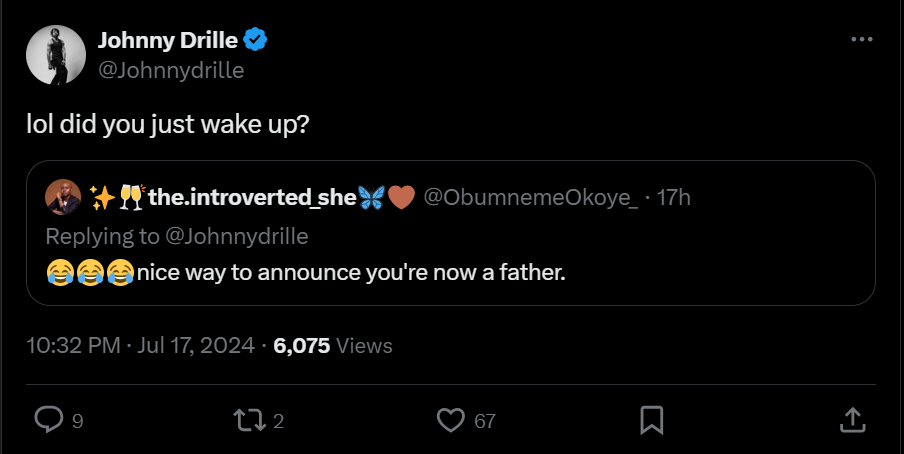Click the 10:32 PM Jul 17, 2024 timestamp
This screenshot has width=904, height=454.
(x=138, y=346)
